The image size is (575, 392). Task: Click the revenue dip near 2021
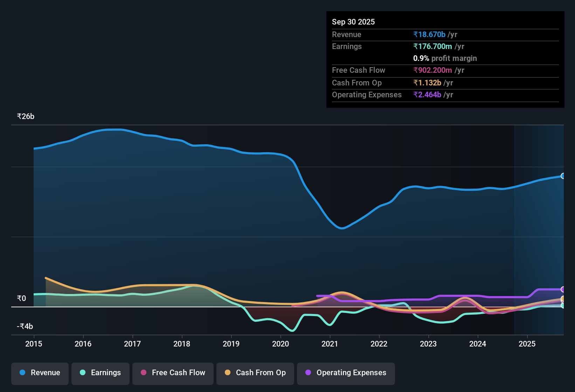tap(341, 229)
